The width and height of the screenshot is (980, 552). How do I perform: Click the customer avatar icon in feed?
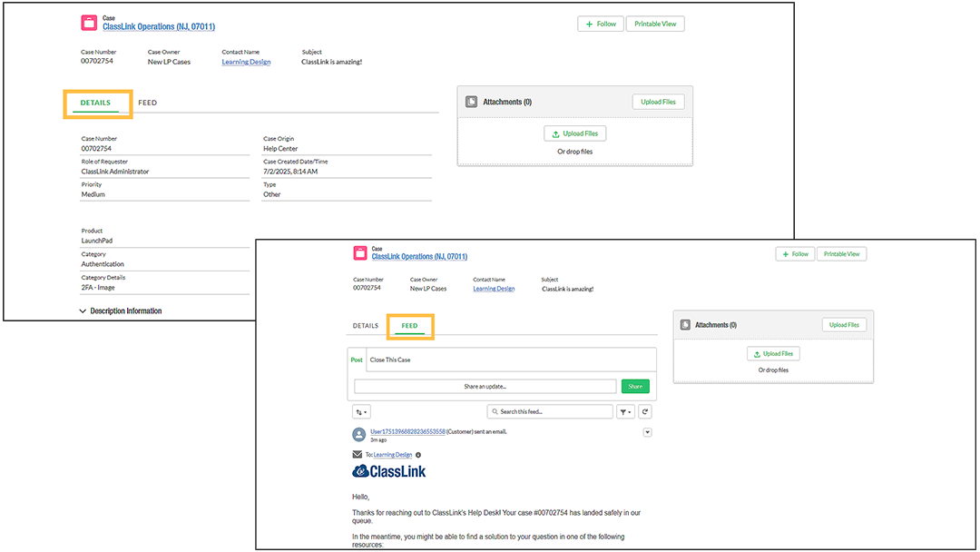click(358, 435)
